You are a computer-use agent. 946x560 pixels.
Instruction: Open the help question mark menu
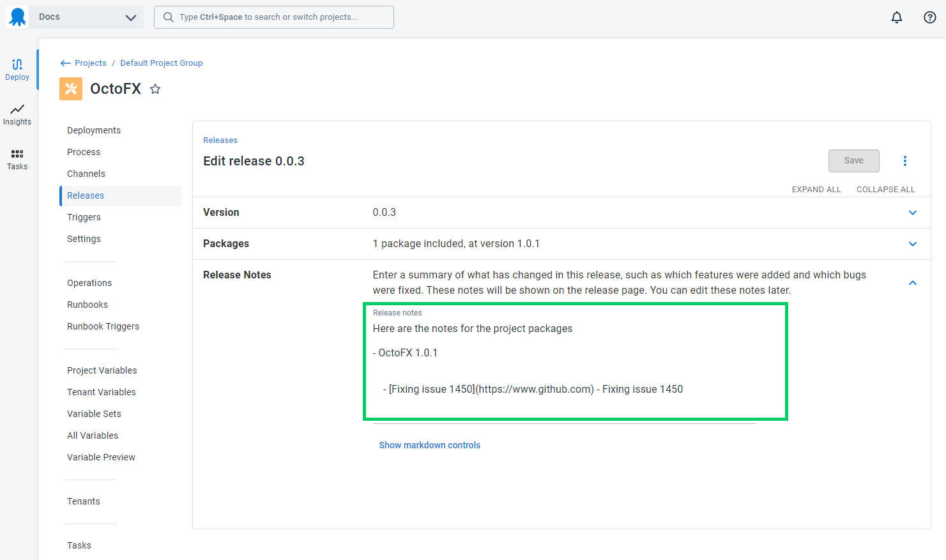[930, 17]
